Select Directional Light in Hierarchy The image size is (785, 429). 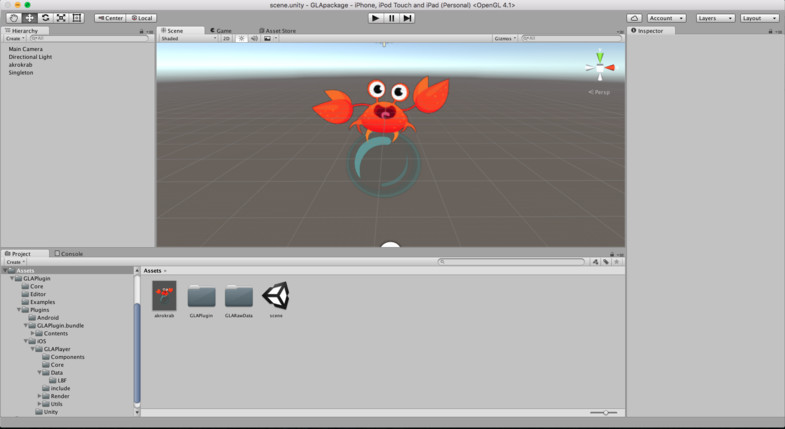30,57
